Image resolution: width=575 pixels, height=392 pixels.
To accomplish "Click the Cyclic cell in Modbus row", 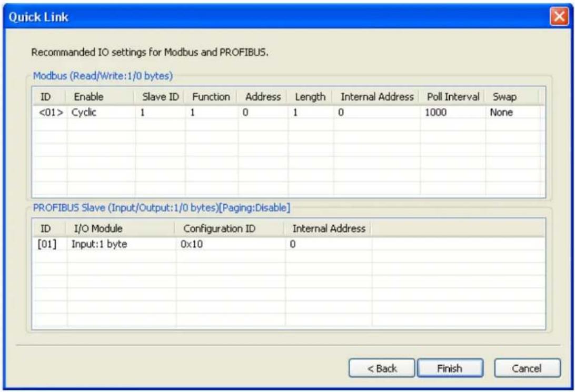I will [x=84, y=112].
